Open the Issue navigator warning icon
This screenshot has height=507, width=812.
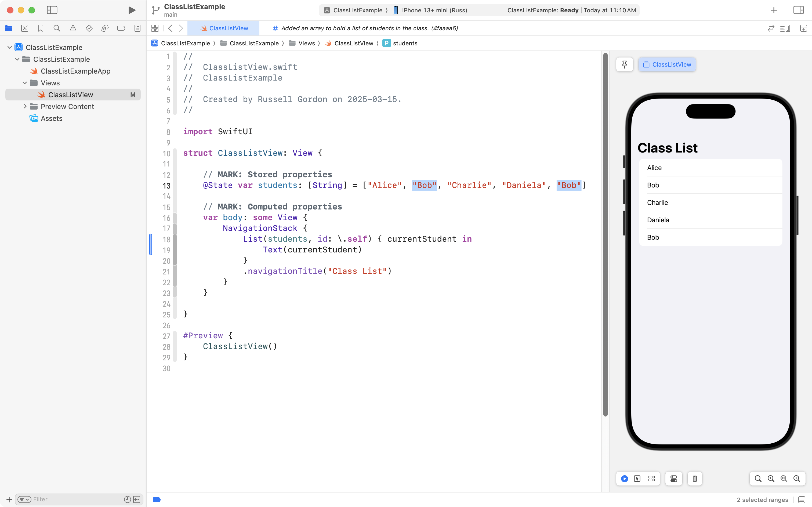(x=73, y=28)
